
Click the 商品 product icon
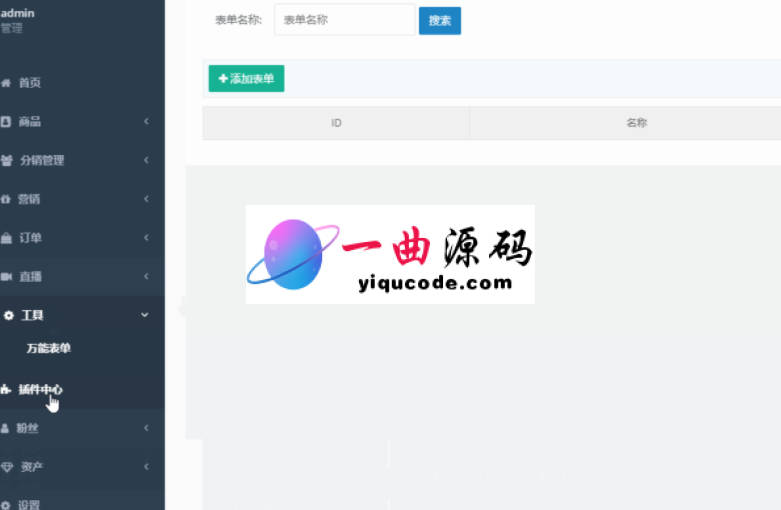click(5, 122)
